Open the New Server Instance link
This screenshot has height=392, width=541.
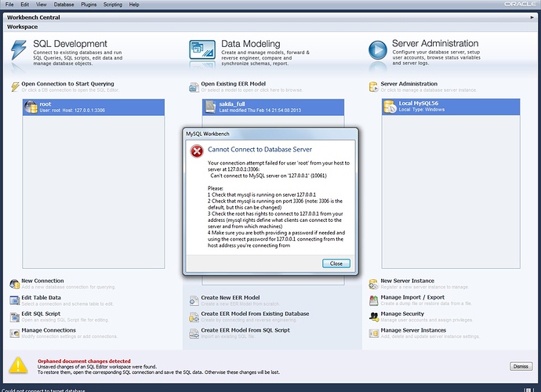[408, 281]
